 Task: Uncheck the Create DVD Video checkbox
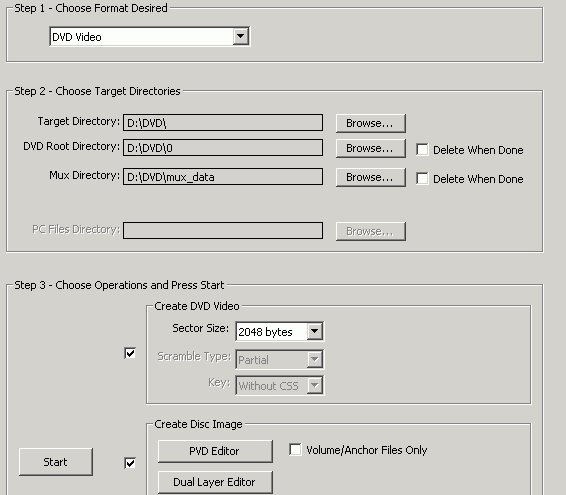[130, 353]
